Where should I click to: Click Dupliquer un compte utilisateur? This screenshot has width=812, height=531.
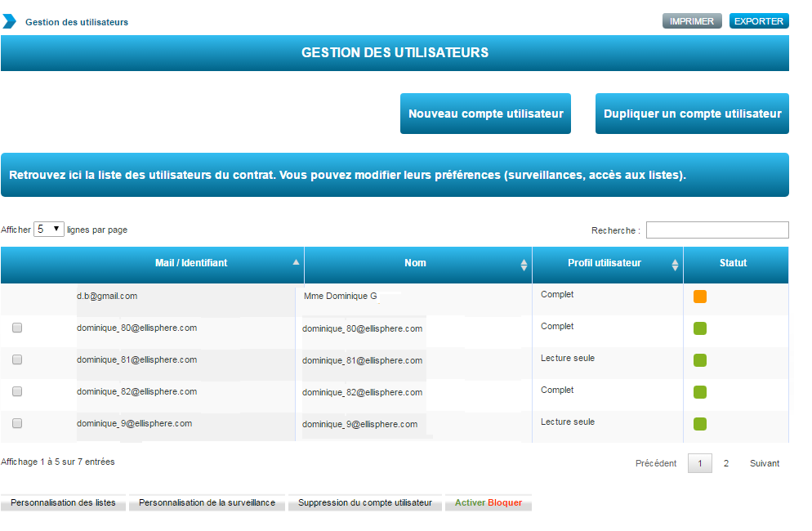pos(692,114)
